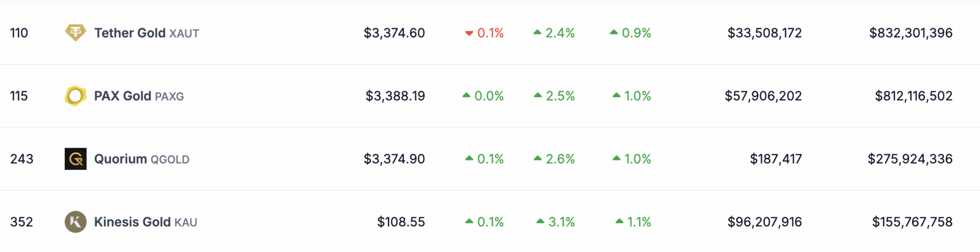Click PAX Gold price $3,388.19

coord(395,96)
